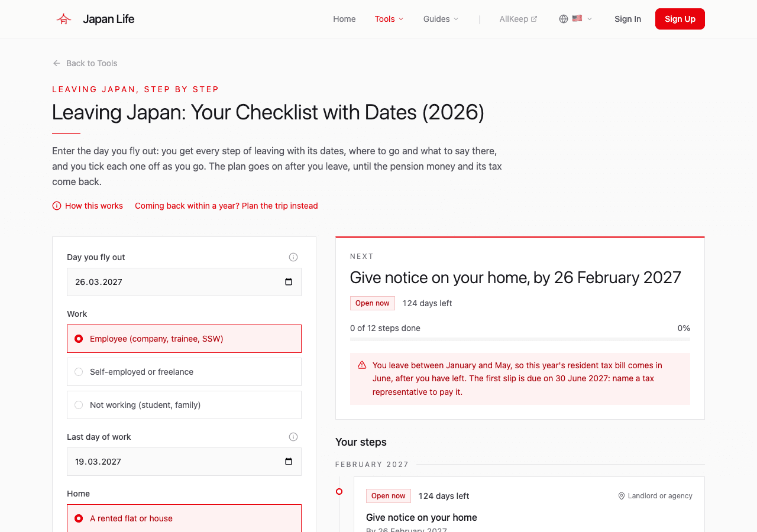Screen dimensions: 757x532
Task: Click external link icon beside AllKeep
Action: [534, 19]
